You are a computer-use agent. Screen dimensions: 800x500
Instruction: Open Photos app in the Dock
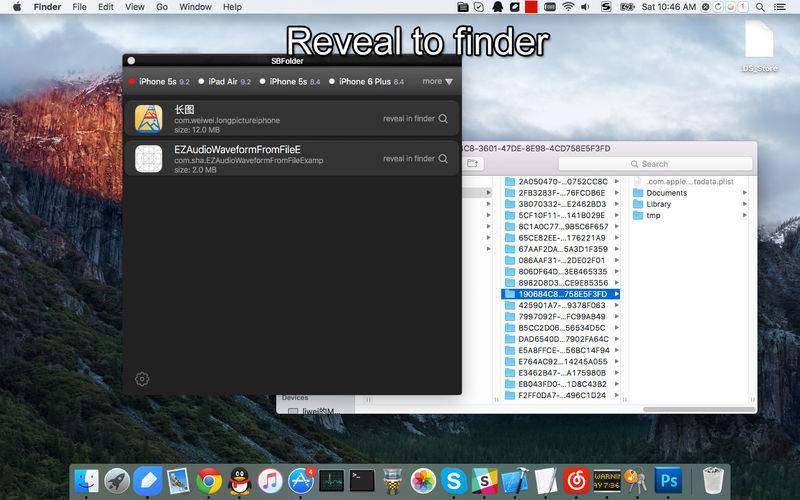pyautogui.click(x=423, y=481)
